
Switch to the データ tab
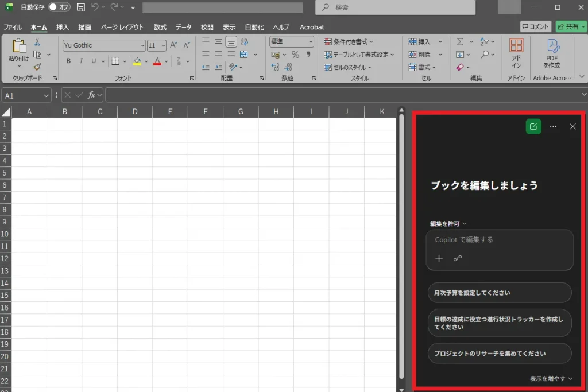[183, 27]
